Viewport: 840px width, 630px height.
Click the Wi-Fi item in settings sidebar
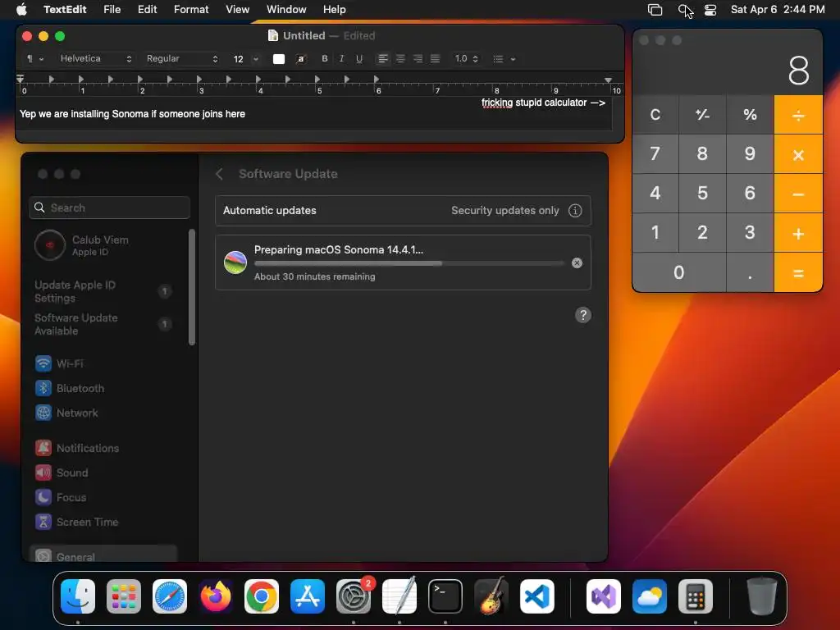pyautogui.click(x=102, y=363)
